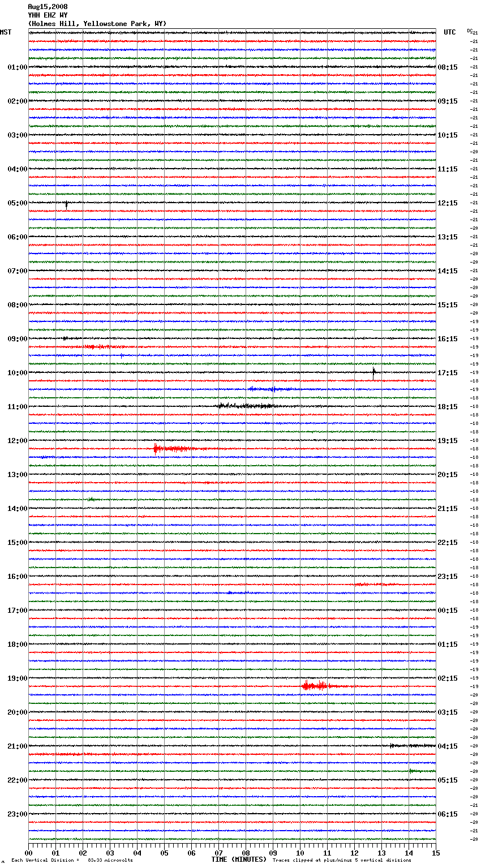Click minute 00 tick on bottom axis
481x868 pixels.
[x=28, y=853]
